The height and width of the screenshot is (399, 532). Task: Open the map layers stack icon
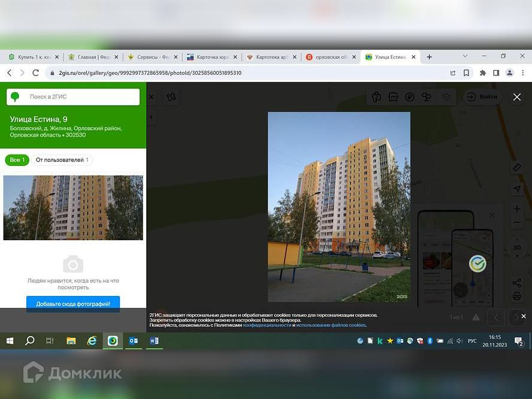pyautogui.click(x=446, y=97)
